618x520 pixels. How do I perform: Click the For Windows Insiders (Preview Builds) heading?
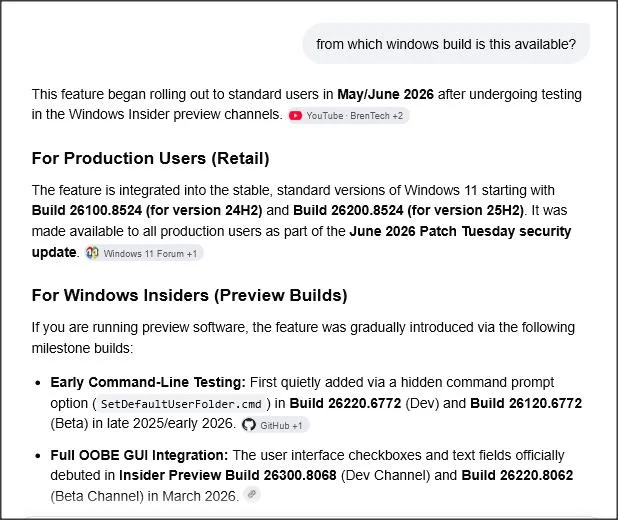click(x=190, y=295)
